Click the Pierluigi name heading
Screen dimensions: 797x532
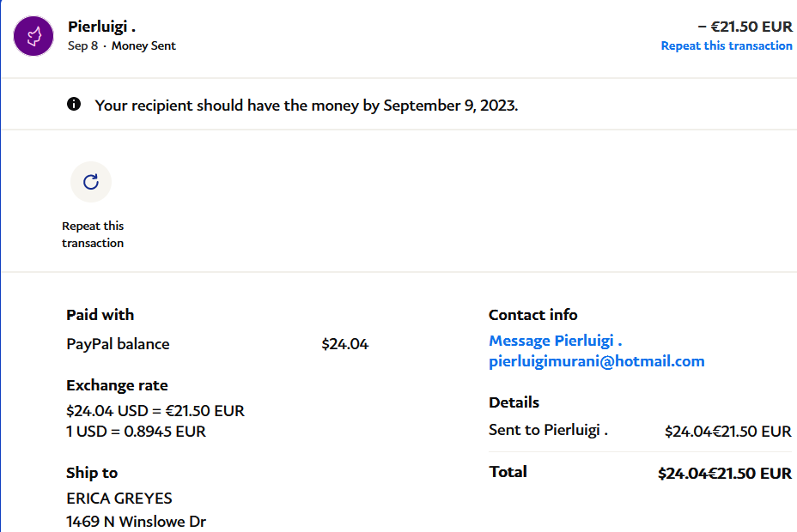[x=101, y=27]
